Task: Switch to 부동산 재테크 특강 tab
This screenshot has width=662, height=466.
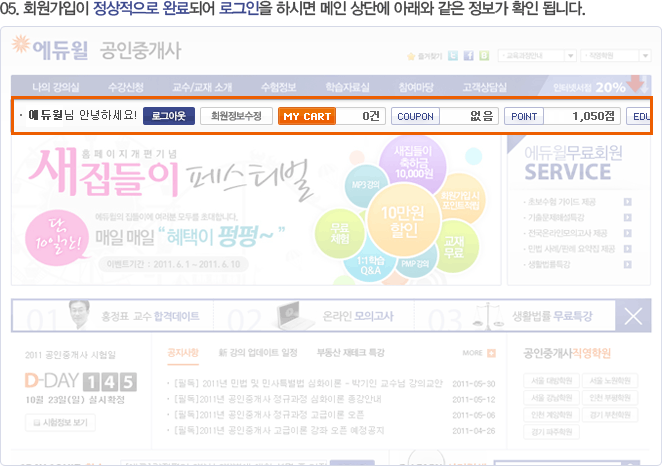Action: point(353,353)
